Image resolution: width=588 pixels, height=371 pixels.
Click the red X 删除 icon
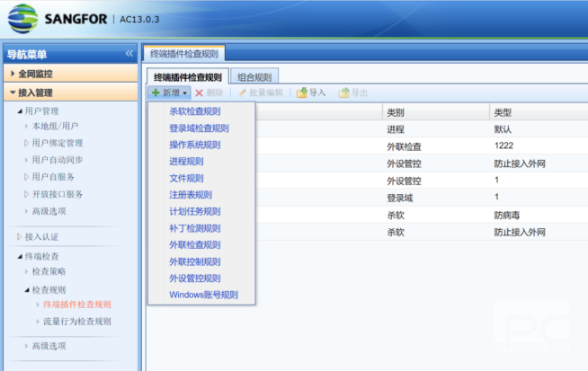click(x=199, y=93)
